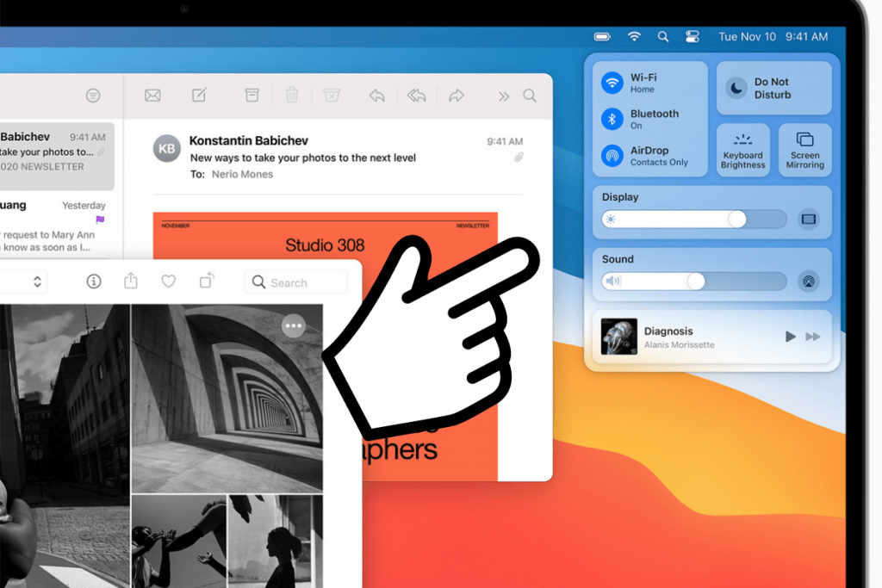
Task: Expand Mail toolbar overflow chevrons
Action: point(503,96)
